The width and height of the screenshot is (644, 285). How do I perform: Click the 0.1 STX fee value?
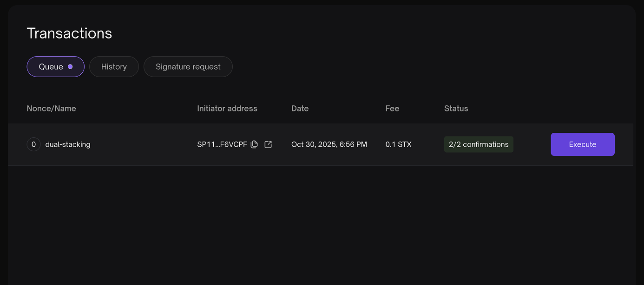click(x=398, y=144)
